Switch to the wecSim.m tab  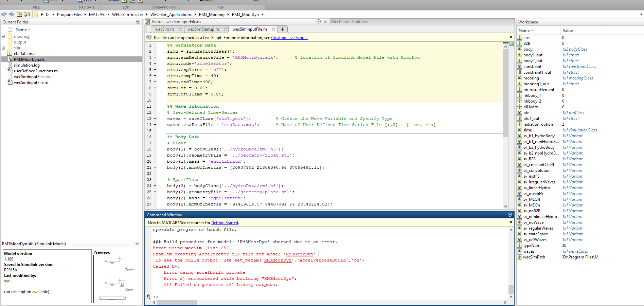point(164,29)
